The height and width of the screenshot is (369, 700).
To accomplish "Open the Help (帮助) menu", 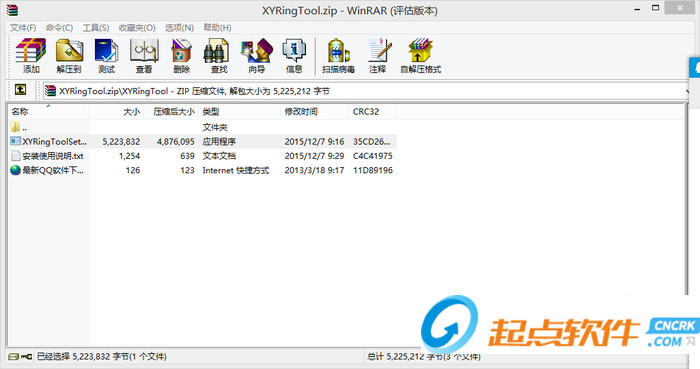I will [217, 28].
